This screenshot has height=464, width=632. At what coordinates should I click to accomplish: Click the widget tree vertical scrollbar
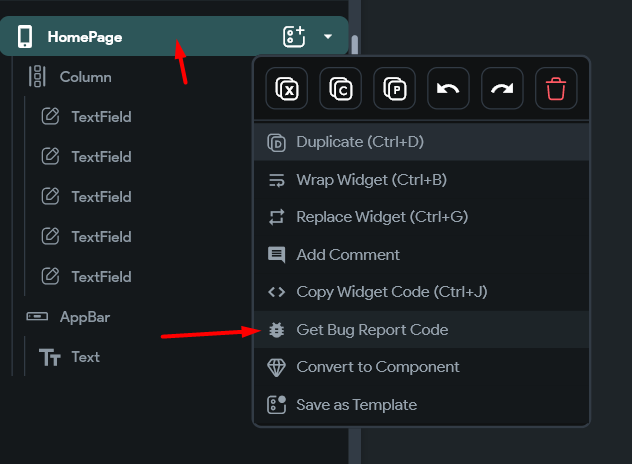pyautogui.click(x=355, y=45)
